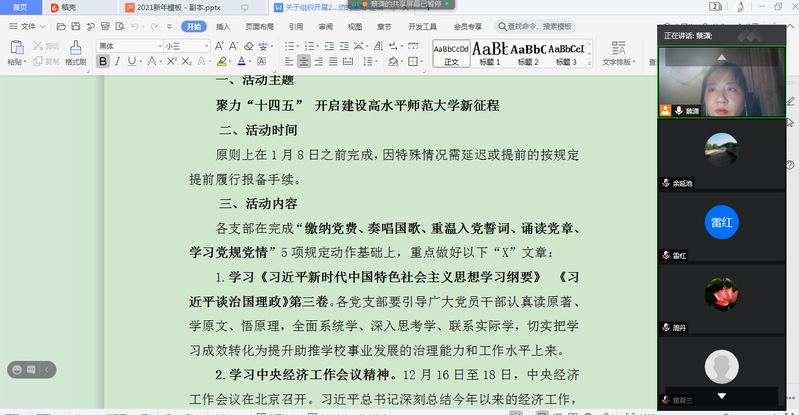Open the font size dropdown showing 小三
The image size is (799, 415).
pyautogui.click(x=186, y=46)
